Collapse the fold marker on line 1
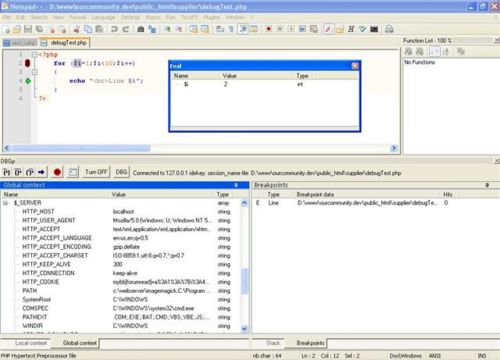 pyautogui.click(x=34, y=54)
